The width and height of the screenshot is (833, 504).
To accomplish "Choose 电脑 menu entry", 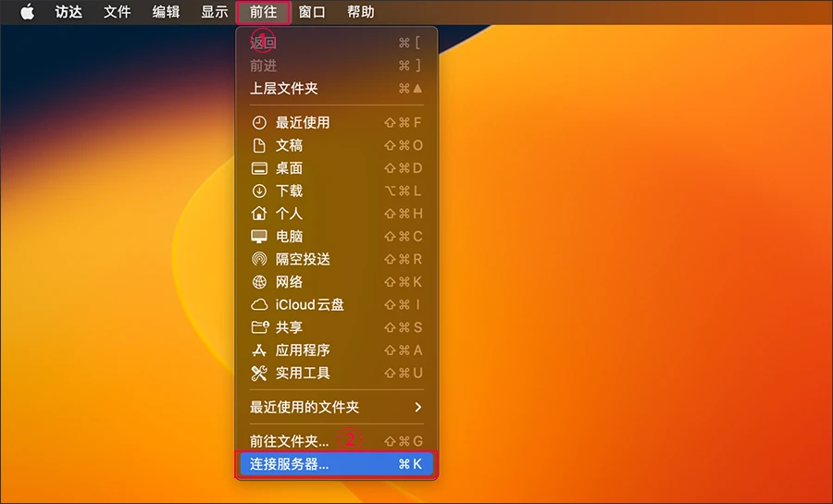I will point(337,236).
